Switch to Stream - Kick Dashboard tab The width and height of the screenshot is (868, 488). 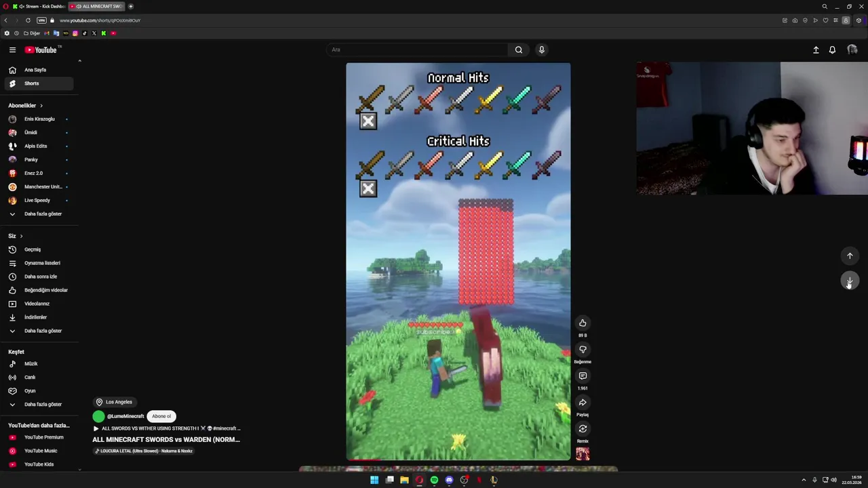(39, 6)
